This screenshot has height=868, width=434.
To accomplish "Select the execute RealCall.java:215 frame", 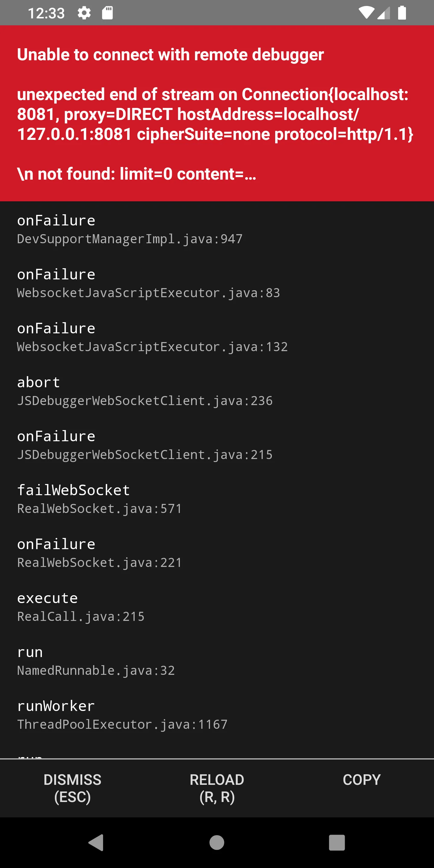I will 81,607.
